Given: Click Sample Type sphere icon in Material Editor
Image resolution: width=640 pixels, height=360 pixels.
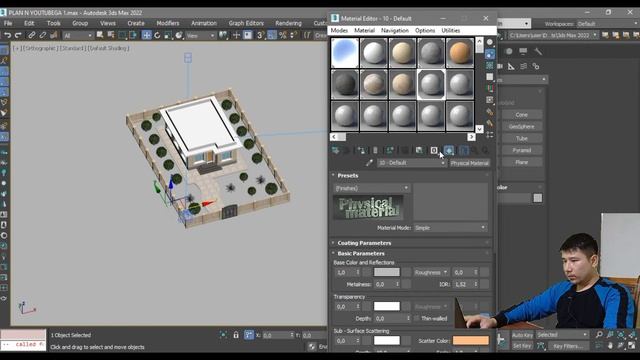Looking at the screenshot, I should 490,42.
